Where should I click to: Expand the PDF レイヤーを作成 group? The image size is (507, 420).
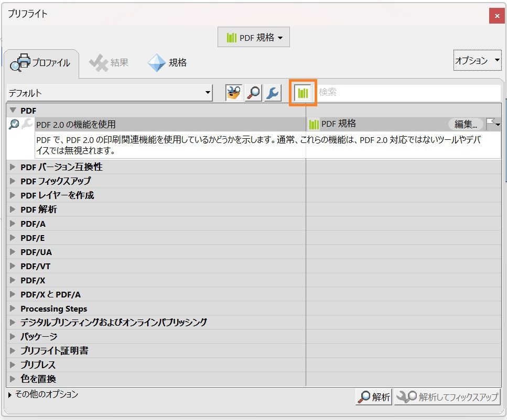click(13, 195)
